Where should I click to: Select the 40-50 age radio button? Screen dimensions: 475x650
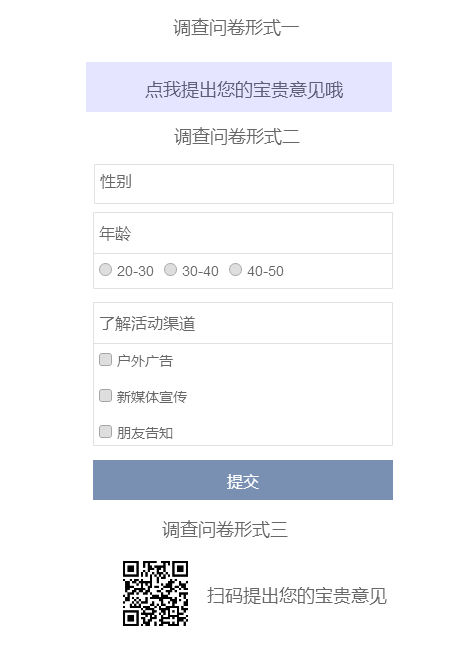pos(235,270)
